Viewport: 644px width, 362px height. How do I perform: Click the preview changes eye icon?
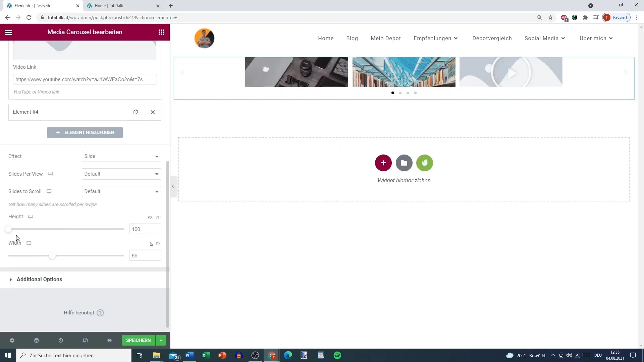pos(109,340)
